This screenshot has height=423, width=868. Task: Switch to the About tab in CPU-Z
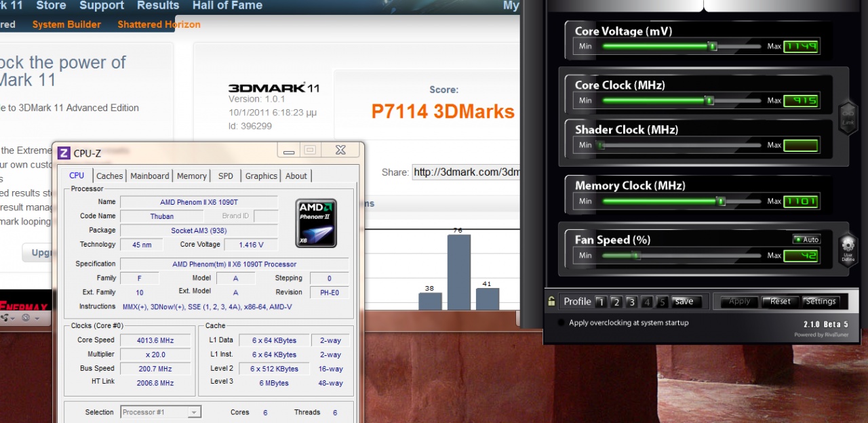(x=296, y=176)
